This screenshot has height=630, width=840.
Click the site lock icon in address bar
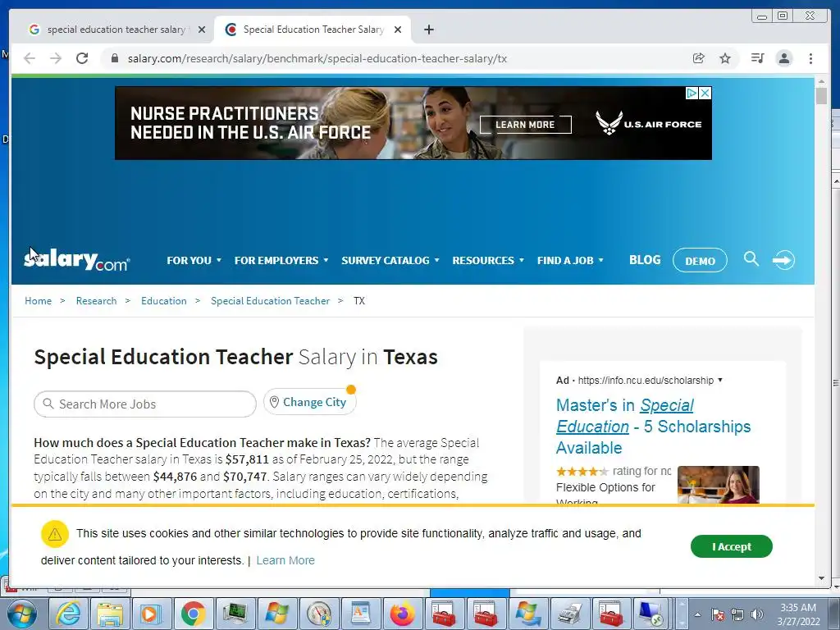point(114,58)
